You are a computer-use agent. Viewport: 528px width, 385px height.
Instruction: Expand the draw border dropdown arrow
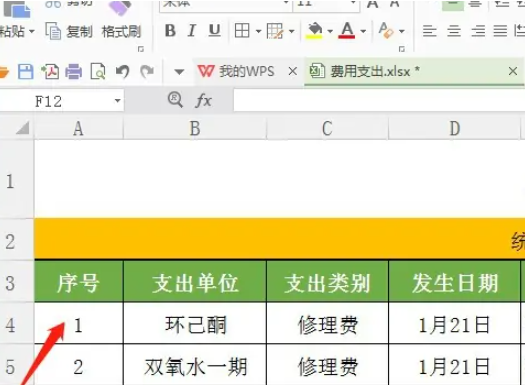point(292,31)
